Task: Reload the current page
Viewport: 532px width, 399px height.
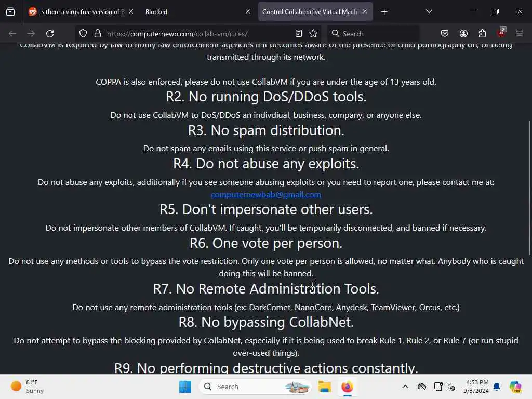Action: pyautogui.click(x=50, y=34)
